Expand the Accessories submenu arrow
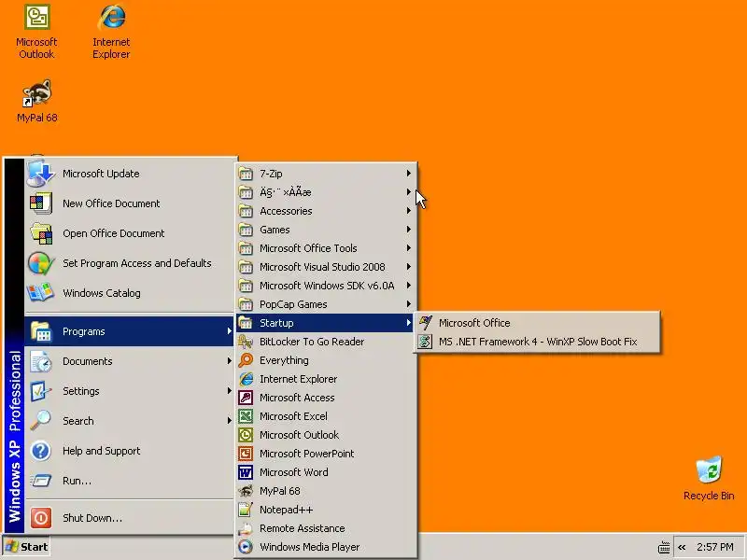Screen dimensions: 747x560 click(409, 211)
